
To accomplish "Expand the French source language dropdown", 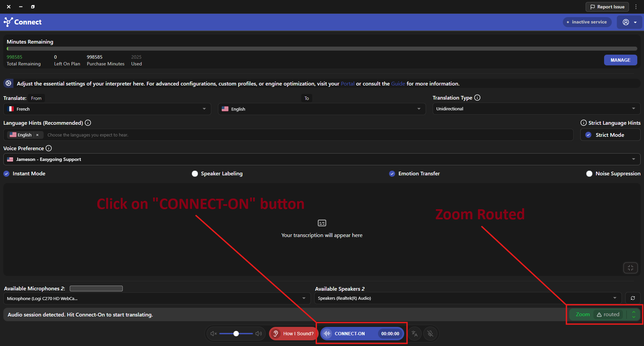I will (x=107, y=109).
